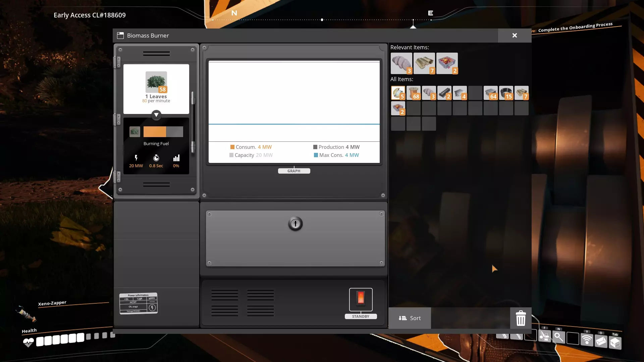Click the Leaves fuel slot icon

pyautogui.click(x=156, y=82)
